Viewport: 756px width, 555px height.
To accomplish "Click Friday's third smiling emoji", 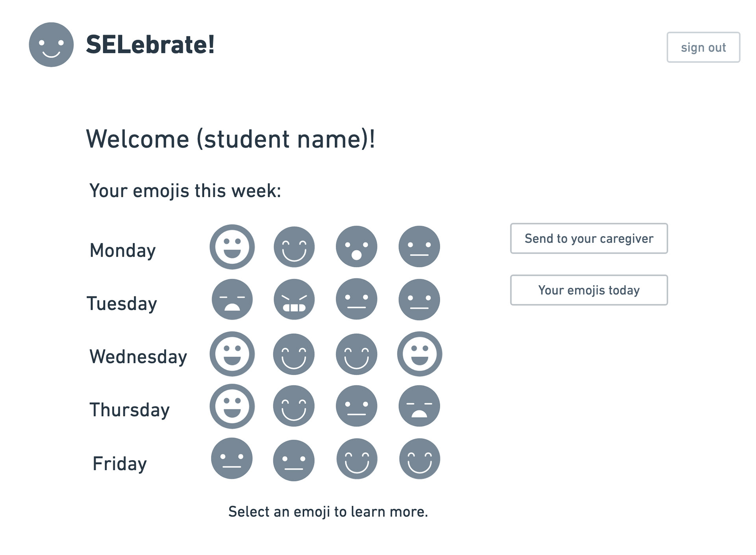I will (357, 459).
